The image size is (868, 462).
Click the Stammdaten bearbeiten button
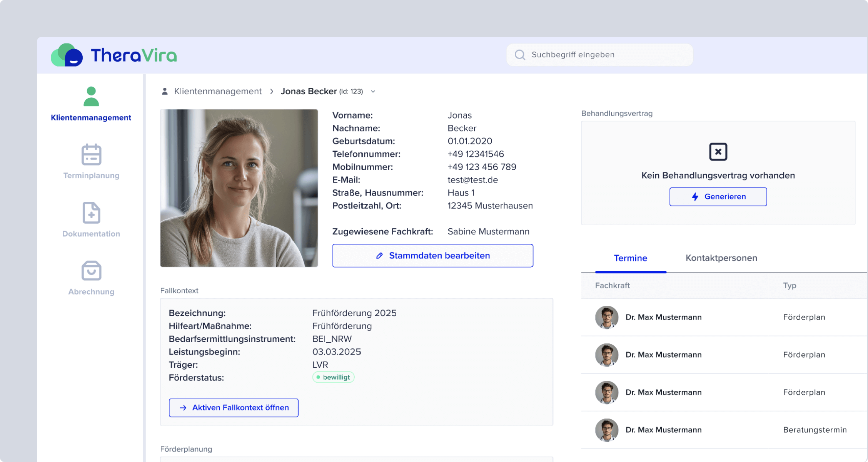[x=432, y=255]
